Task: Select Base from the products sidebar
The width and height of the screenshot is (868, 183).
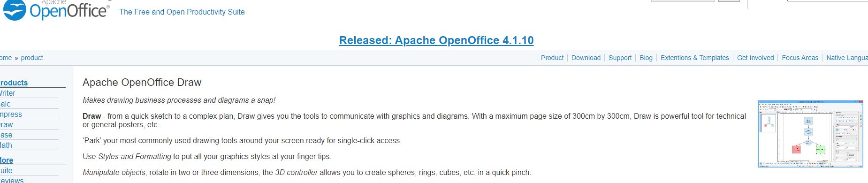Action: pyautogui.click(x=6, y=135)
